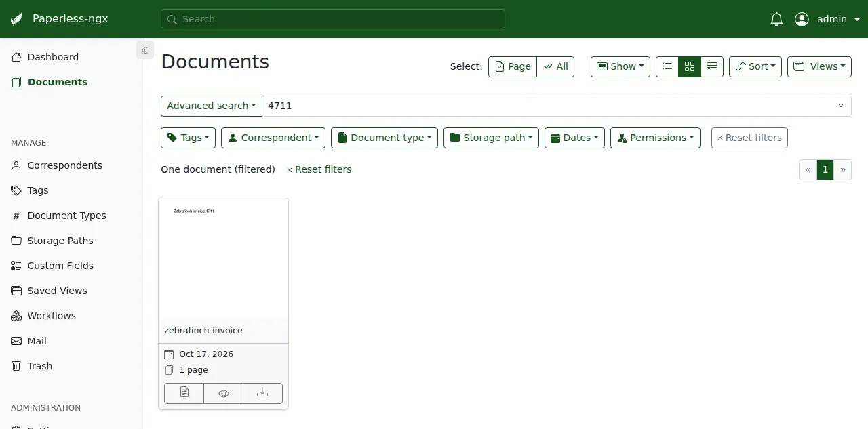Switch to small cards grid view
Image resolution: width=868 pixels, height=429 pixels.
pyautogui.click(x=690, y=66)
